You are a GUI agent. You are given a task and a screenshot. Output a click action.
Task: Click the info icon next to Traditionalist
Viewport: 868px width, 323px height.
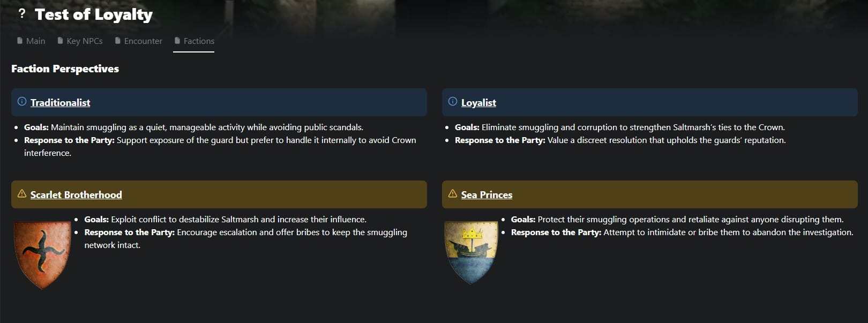pyautogui.click(x=22, y=102)
